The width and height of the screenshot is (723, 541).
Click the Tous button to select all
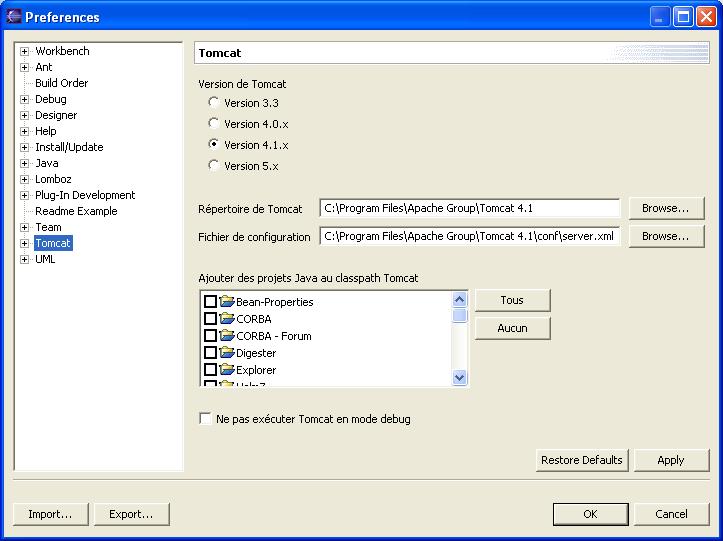pos(512,300)
